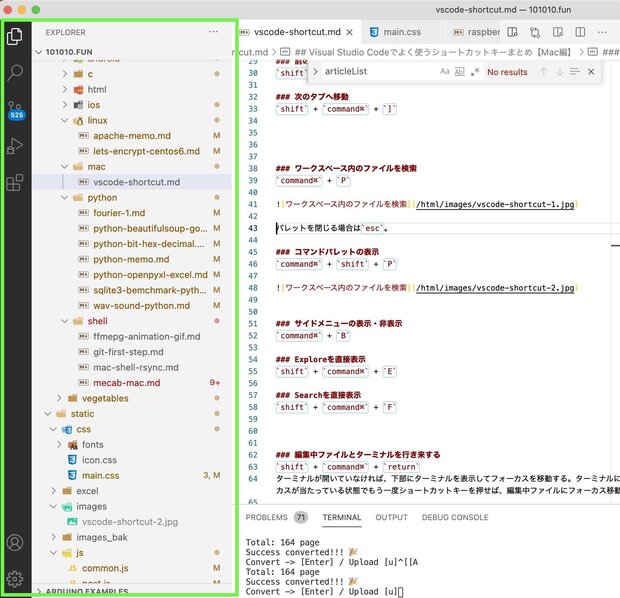Select the TERMINAL panel tab
Screen dimensions: 620x598
(x=342, y=517)
